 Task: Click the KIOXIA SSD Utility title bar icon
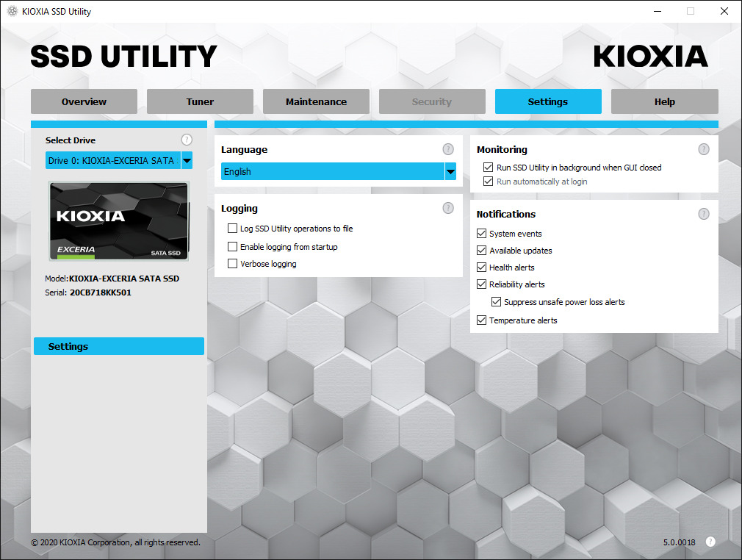click(12, 12)
